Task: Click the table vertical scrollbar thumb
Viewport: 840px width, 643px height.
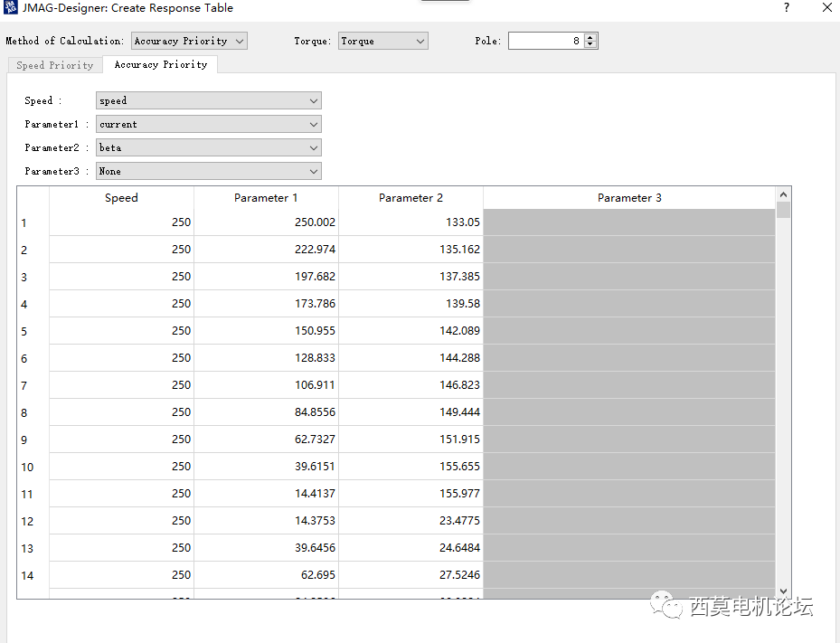Action: click(x=783, y=210)
